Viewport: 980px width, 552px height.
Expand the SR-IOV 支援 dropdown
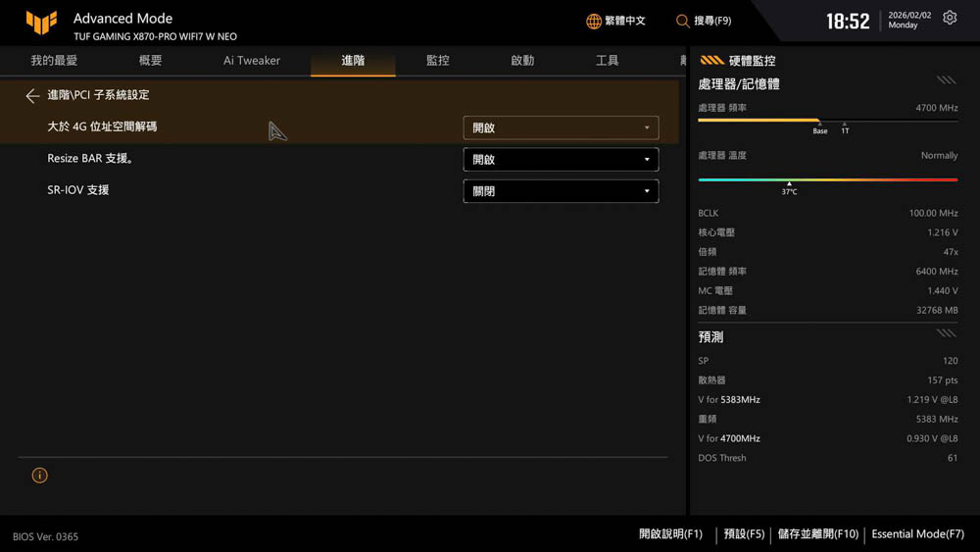tap(560, 191)
